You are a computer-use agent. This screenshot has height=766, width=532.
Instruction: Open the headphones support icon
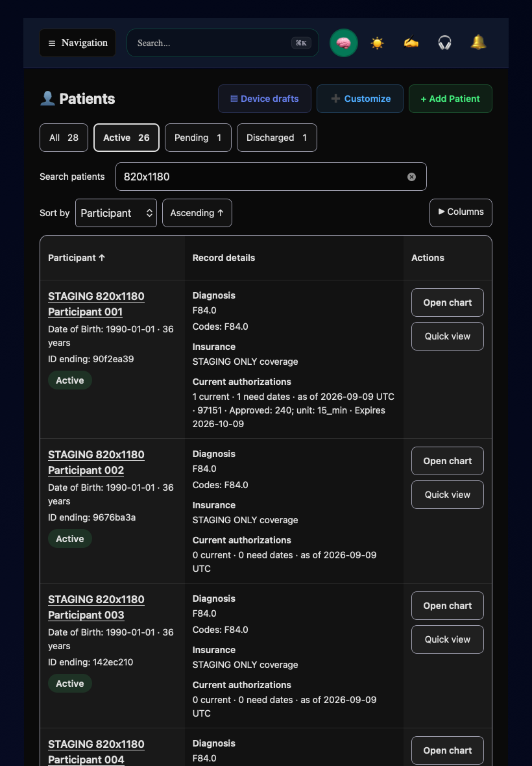(x=444, y=43)
